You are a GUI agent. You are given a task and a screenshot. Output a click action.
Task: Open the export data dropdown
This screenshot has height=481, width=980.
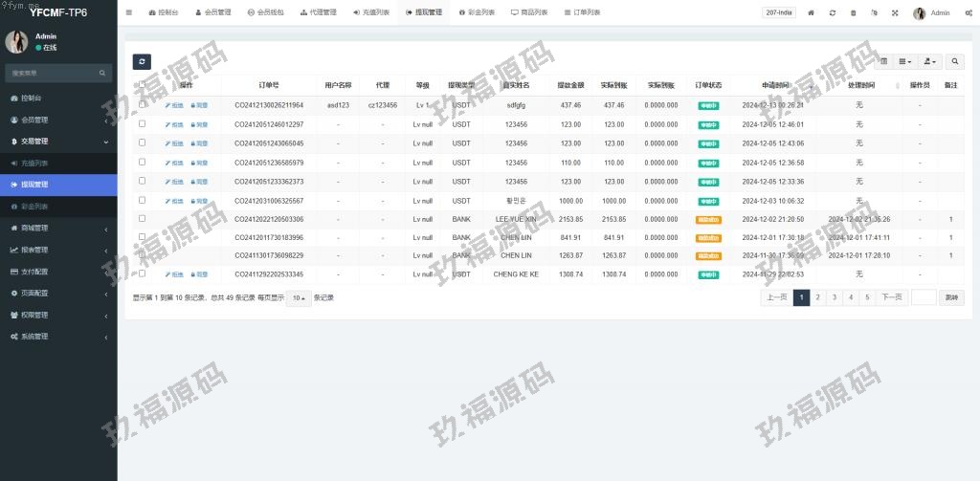coord(929,61)
